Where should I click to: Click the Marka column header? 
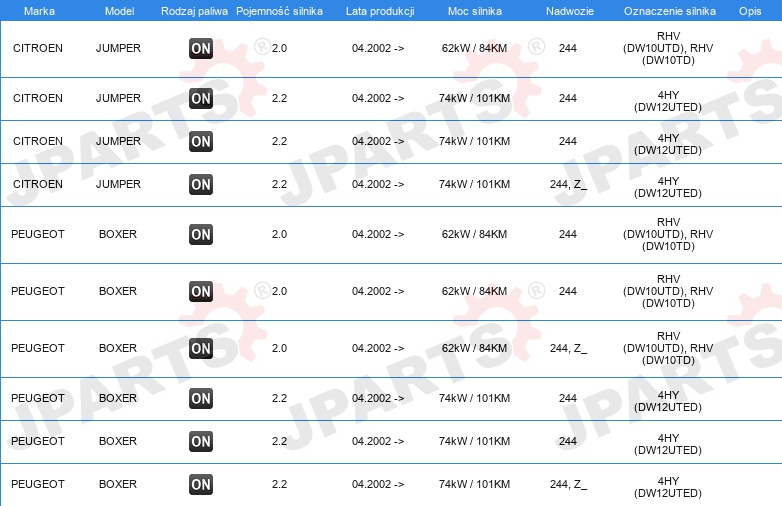[x=39, y=11]
